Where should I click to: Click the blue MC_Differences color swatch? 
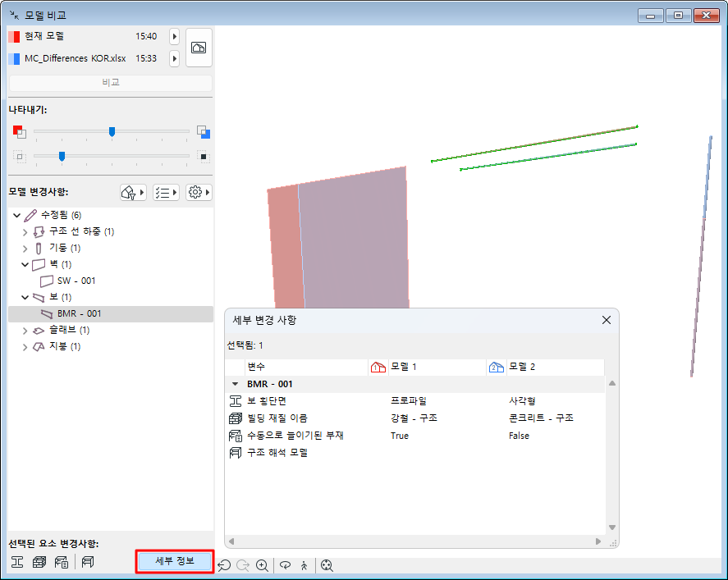coord(15,59)
